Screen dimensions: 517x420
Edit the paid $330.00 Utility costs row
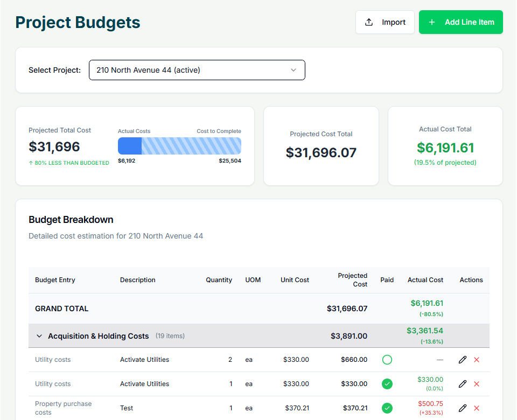(462, 384)
